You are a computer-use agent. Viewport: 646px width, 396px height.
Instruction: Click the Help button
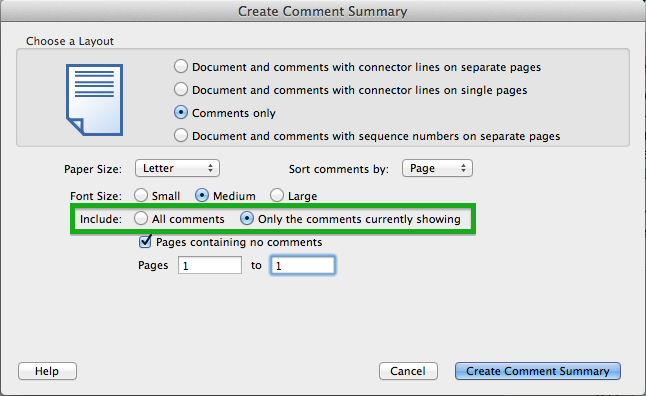coord(47,371)
